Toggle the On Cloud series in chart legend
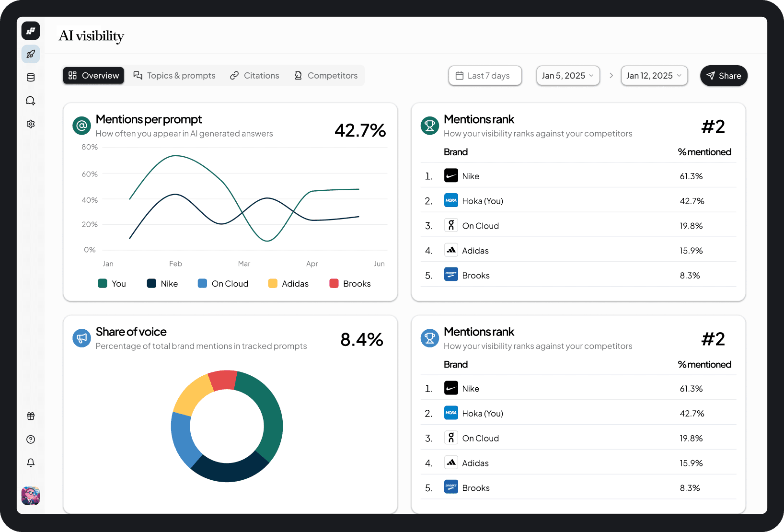This screenshot has width=784, height=532. point(223,284)
